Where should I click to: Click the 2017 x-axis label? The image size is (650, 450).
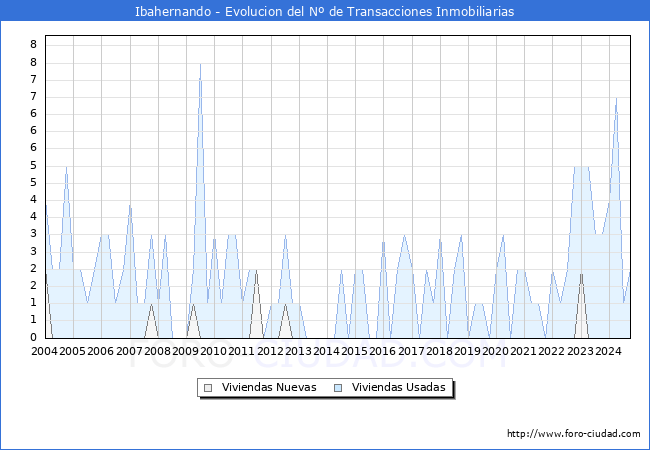[411, 351]
